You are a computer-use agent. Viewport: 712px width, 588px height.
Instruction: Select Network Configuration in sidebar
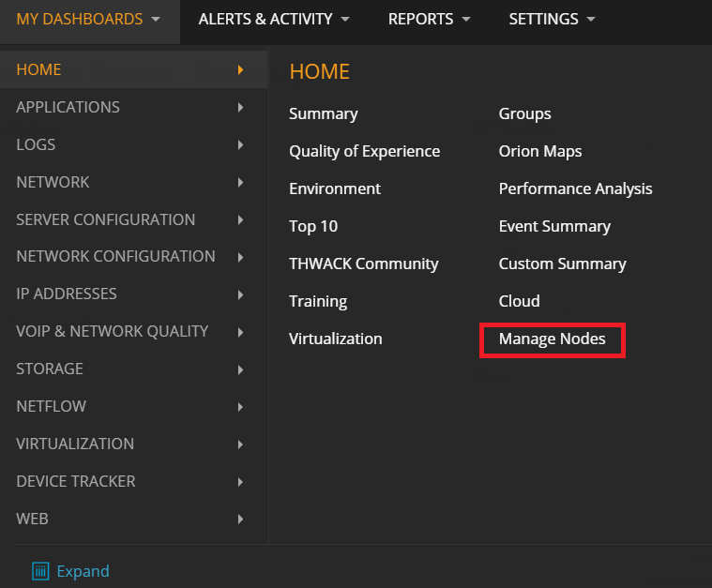[x=115, y=256]
